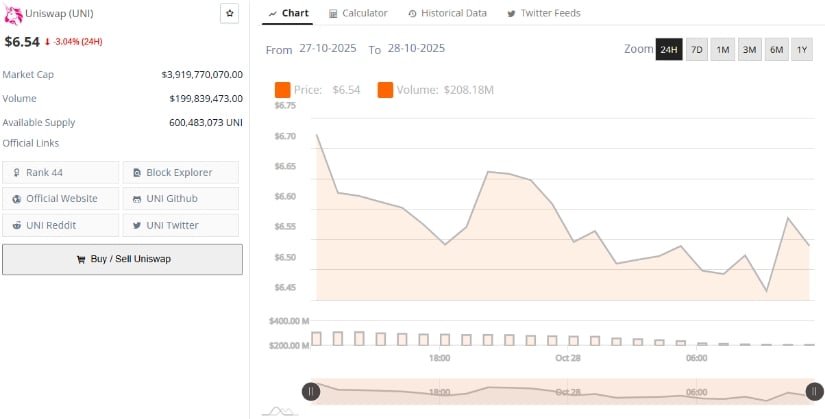
Task: Toggle the Price series legend swatch
Action: [282, 90]
